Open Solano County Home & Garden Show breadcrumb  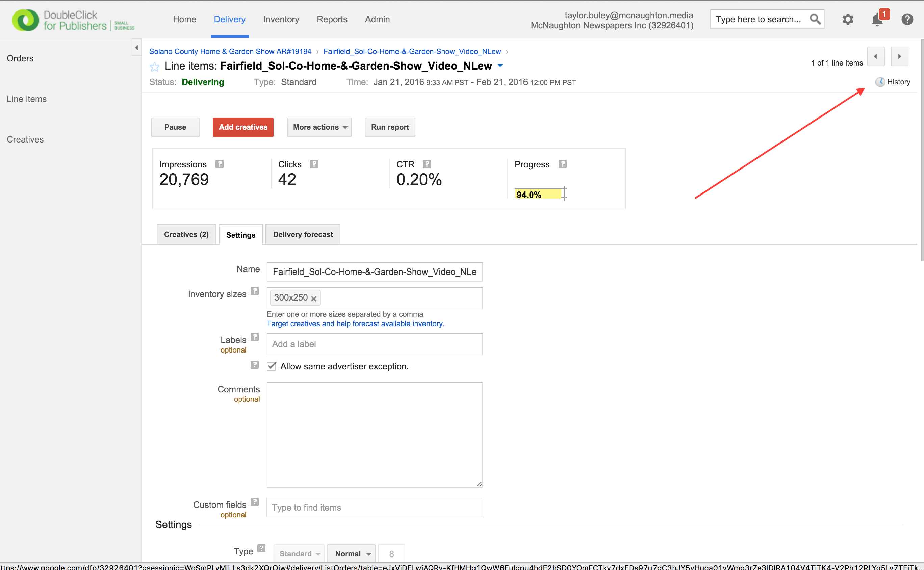tap(230, 51)
